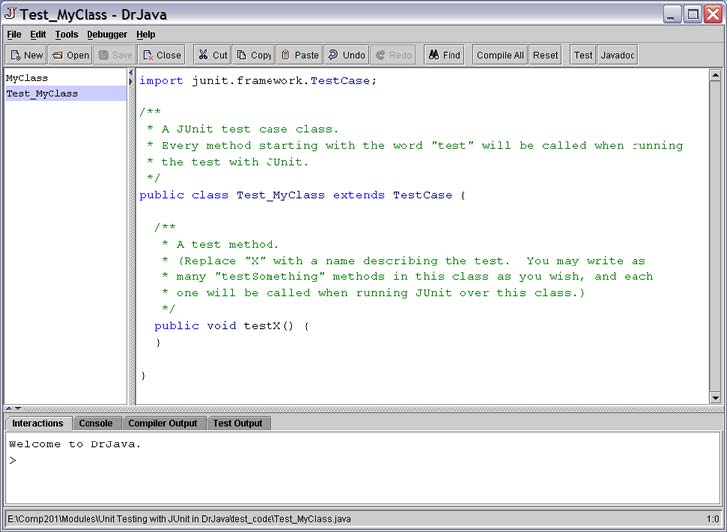Click the 'public class Test_MyClass' declaration line
Viewport: 727px width, 532px height.
pyautogui.click(x=302, y=195)
